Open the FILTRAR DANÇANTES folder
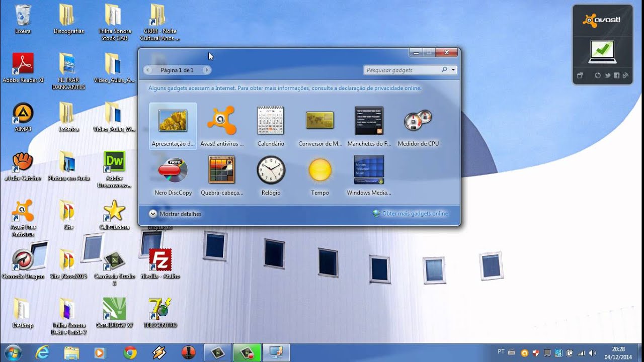 (x=68, y=71)
